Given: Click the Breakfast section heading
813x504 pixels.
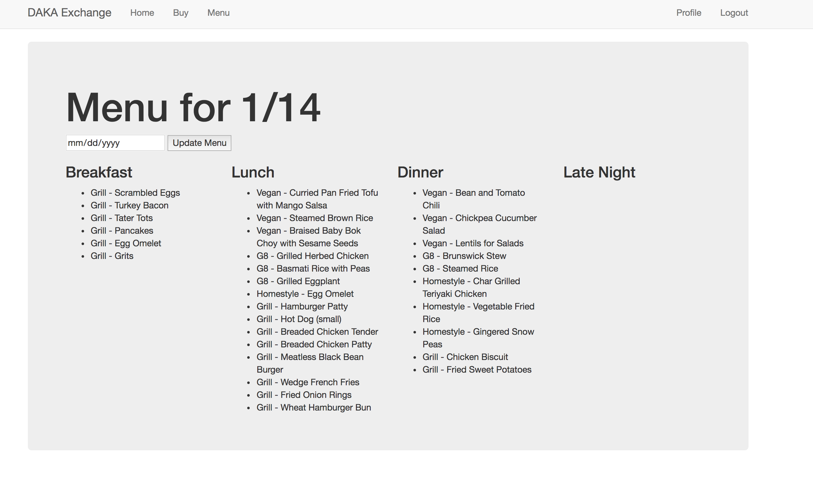Looking at the screenshot, I should click(99, 172).
